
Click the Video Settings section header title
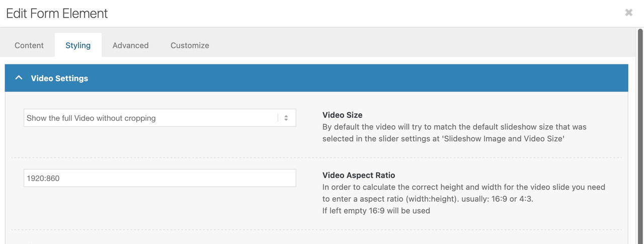(59, 78)
